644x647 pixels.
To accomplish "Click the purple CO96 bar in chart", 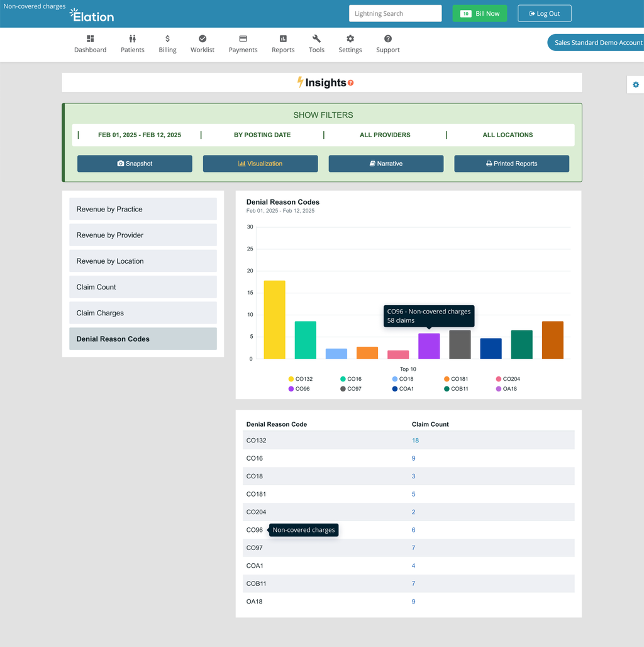I will [429, 346].
